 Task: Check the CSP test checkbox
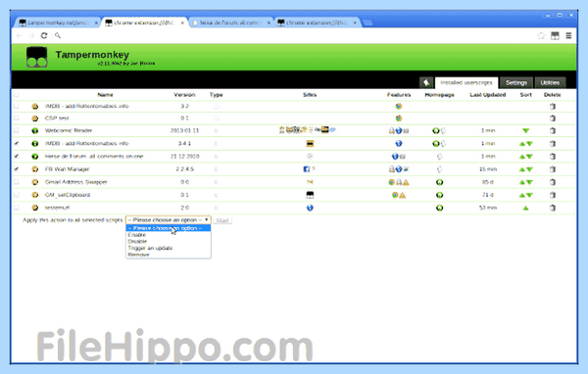[16, 118]
